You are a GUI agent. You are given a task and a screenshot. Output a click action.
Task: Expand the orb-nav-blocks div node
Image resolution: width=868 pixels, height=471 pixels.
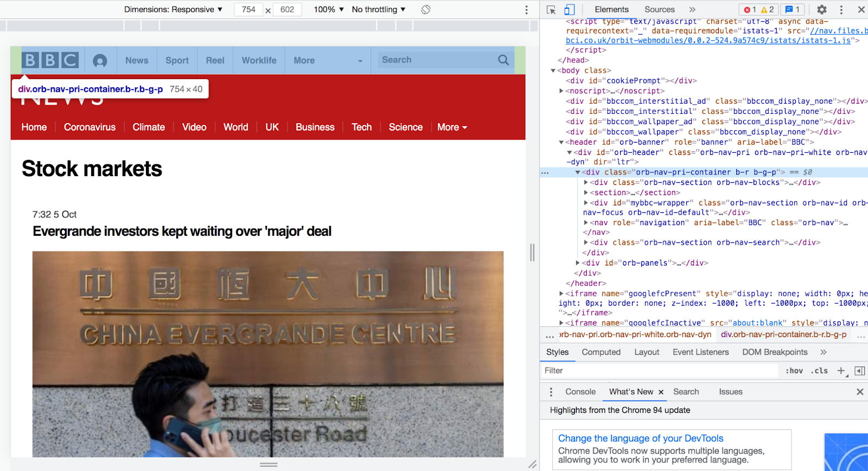(586, 183)
